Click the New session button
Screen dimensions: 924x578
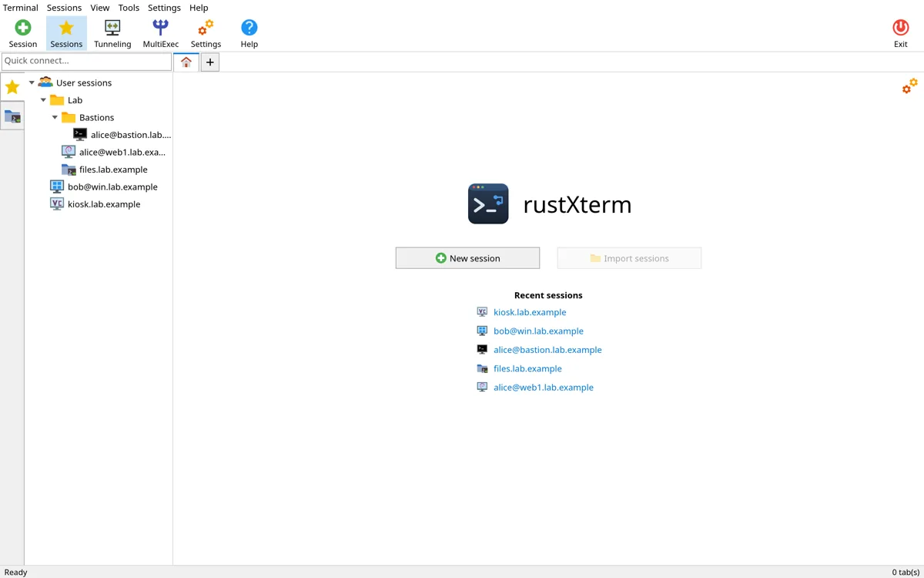[x=467, y=258]
